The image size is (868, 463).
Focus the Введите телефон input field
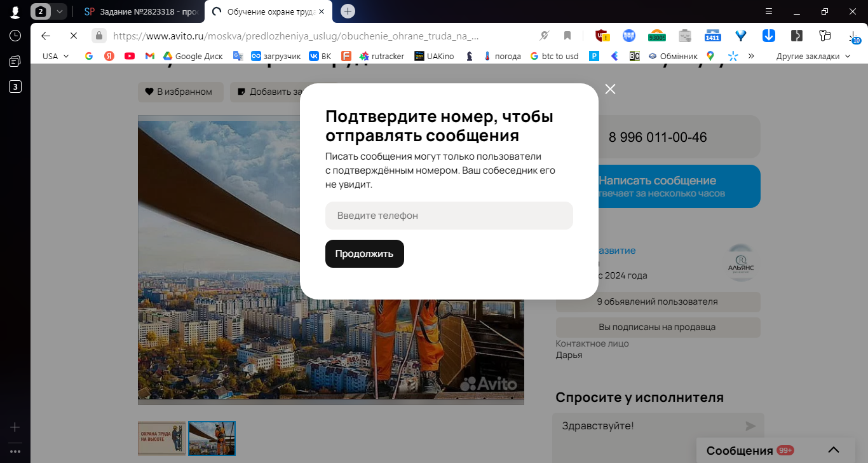[449, 216]
